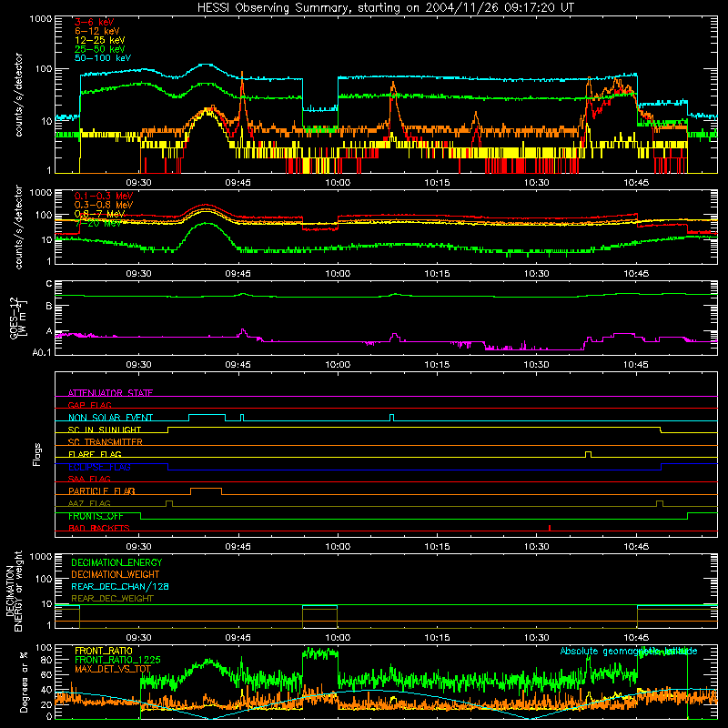Select the 25-50 keV legend label
This screenshot has width=728, height=728.
point(100,49)
